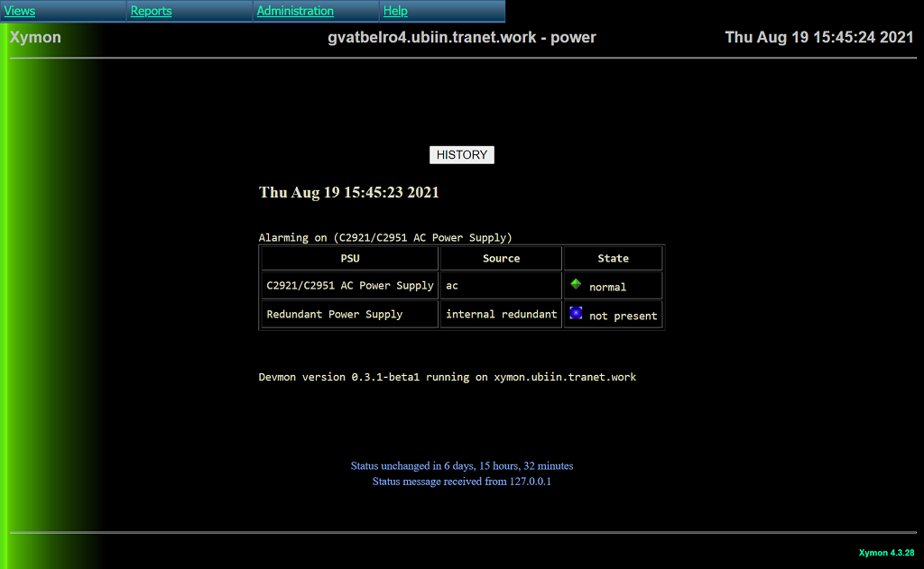Click the ac source cell
The image size is (924, 569).
(x=453, y=286)
